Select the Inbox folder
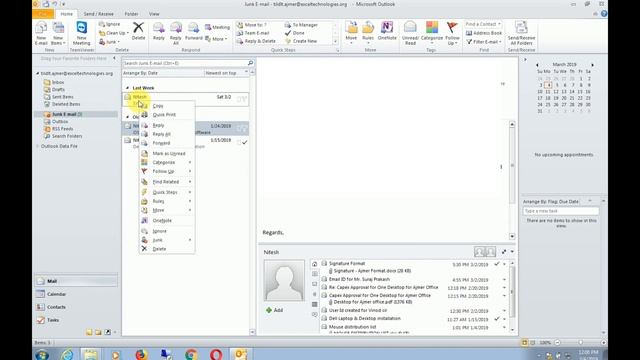Viewport: 640px width, 360px height. (58, 82)
